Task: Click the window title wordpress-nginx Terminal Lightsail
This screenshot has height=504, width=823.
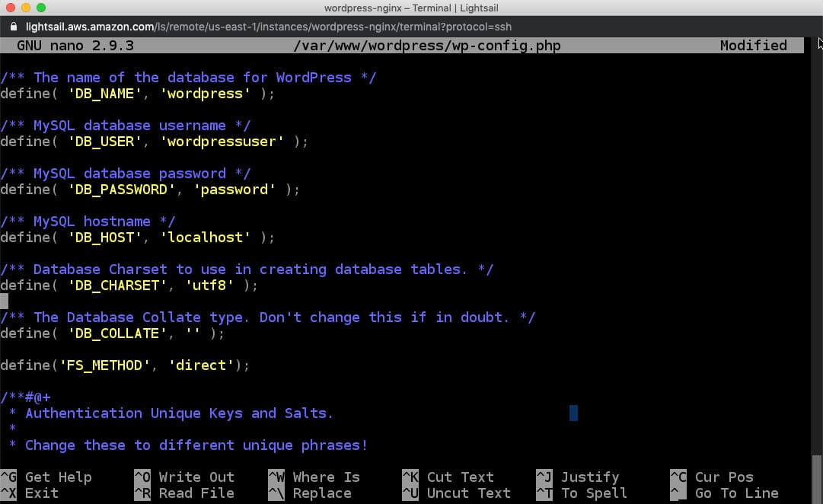Action: (411, 8)
